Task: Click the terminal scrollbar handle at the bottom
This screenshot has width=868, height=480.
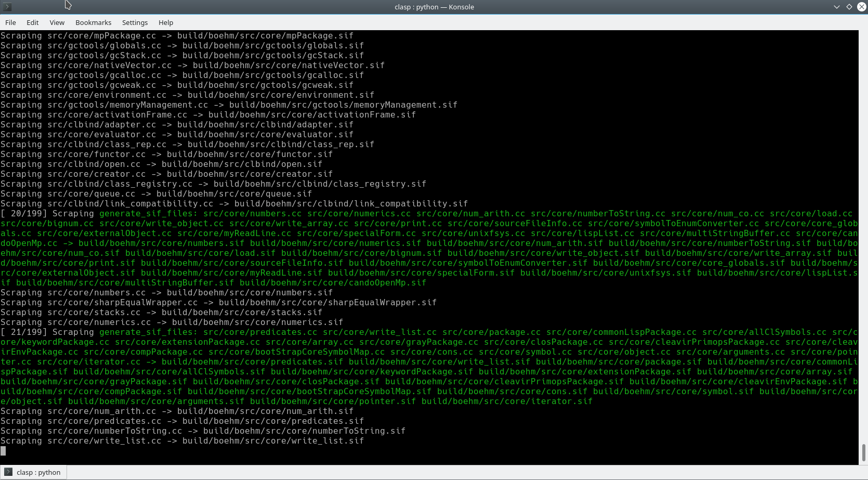Action: point(863,452)
